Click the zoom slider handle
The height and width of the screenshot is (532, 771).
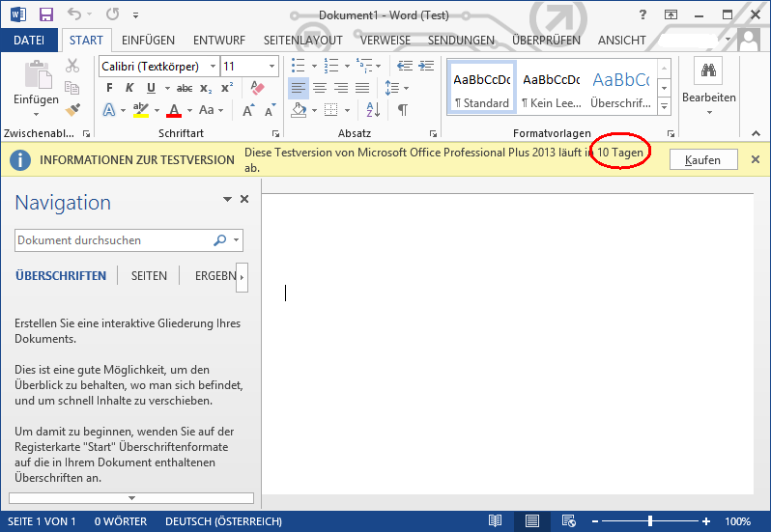[650, 520]
